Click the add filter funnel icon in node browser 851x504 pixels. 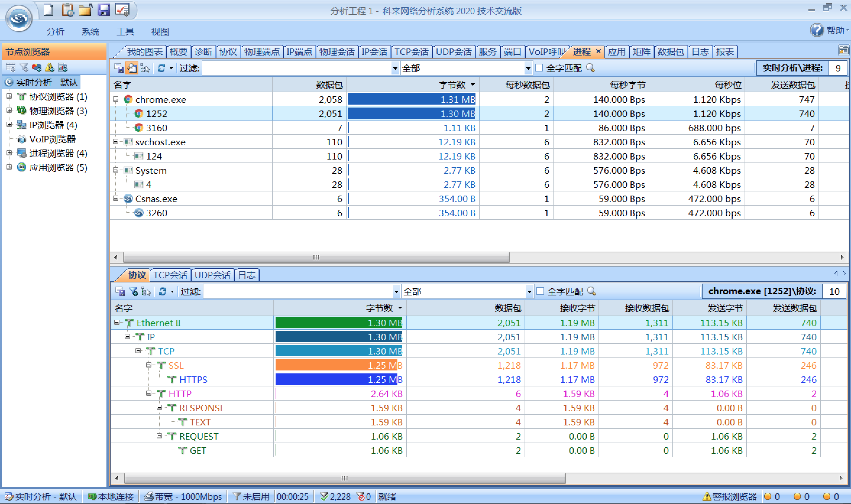point(24,68)
